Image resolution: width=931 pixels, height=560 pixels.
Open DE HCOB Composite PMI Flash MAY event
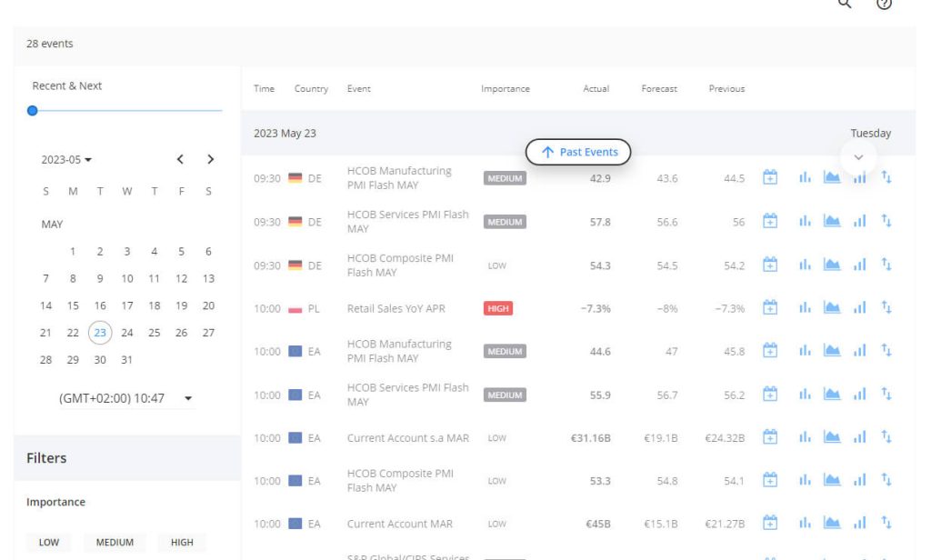[400, 265]
